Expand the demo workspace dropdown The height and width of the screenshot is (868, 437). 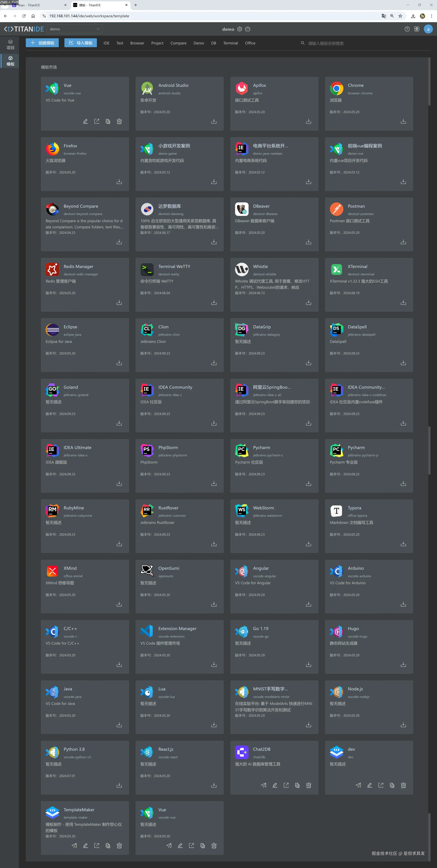74,29
